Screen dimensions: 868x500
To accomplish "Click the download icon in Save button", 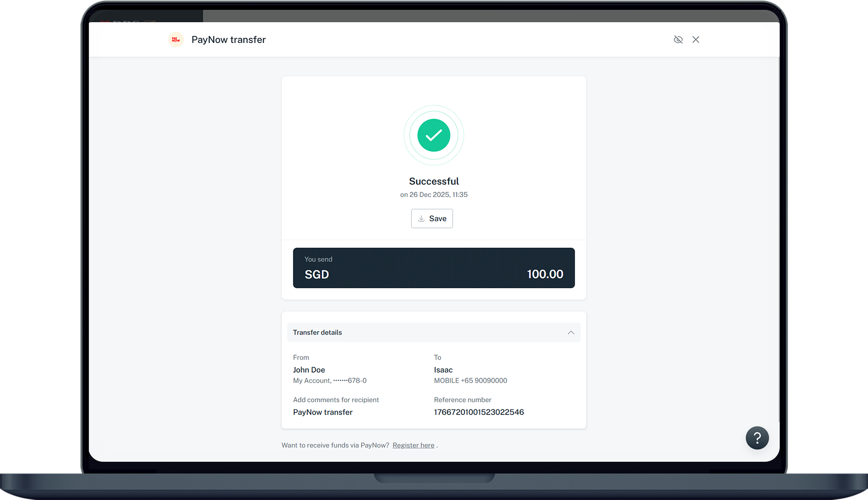I will click(421, 218).
